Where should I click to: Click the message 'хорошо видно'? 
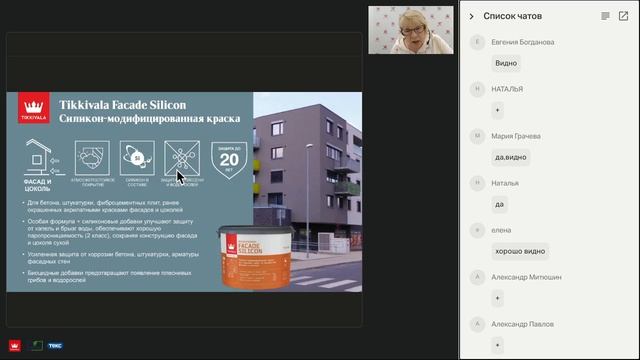pyautogui.click(x=520, y=251)
